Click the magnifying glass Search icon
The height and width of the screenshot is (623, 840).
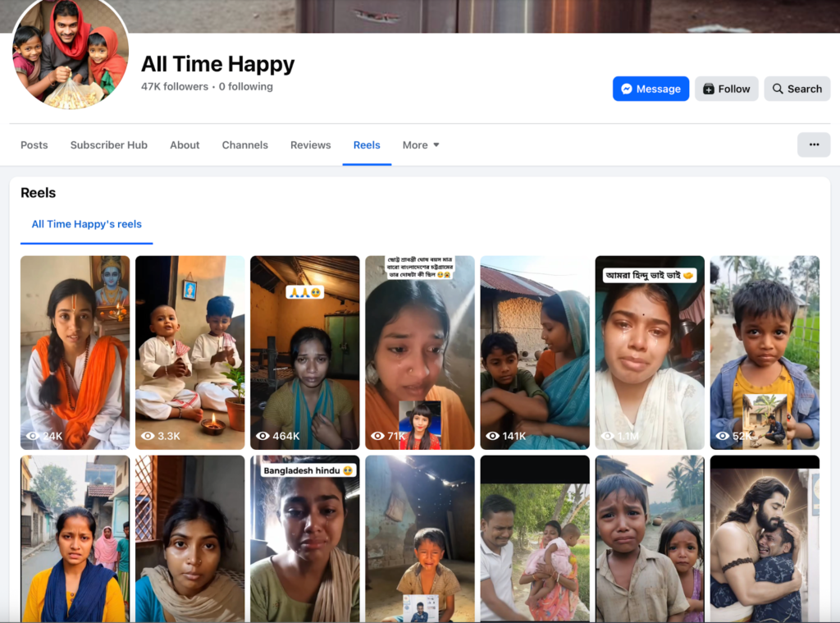coord(778,89)
